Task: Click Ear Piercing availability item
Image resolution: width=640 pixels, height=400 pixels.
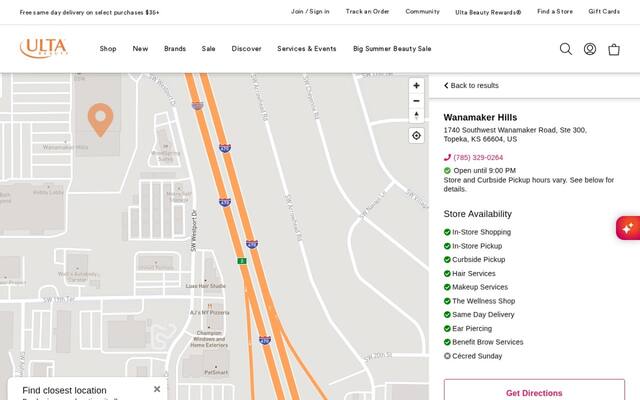Action: pyautogui.click(x=468, y=329)
